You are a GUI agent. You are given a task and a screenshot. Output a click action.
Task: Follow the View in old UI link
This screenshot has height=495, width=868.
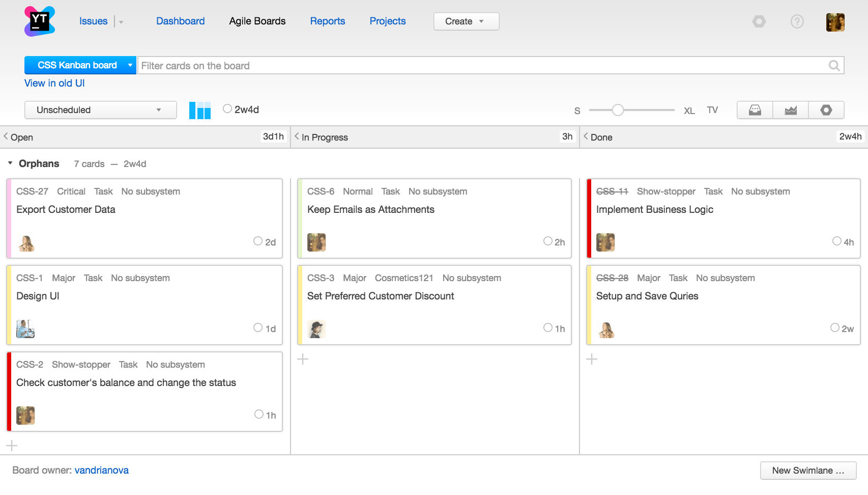54,84
